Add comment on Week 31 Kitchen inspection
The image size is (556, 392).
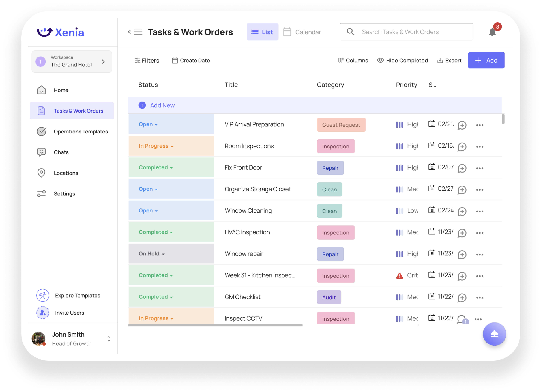point(462,276)
